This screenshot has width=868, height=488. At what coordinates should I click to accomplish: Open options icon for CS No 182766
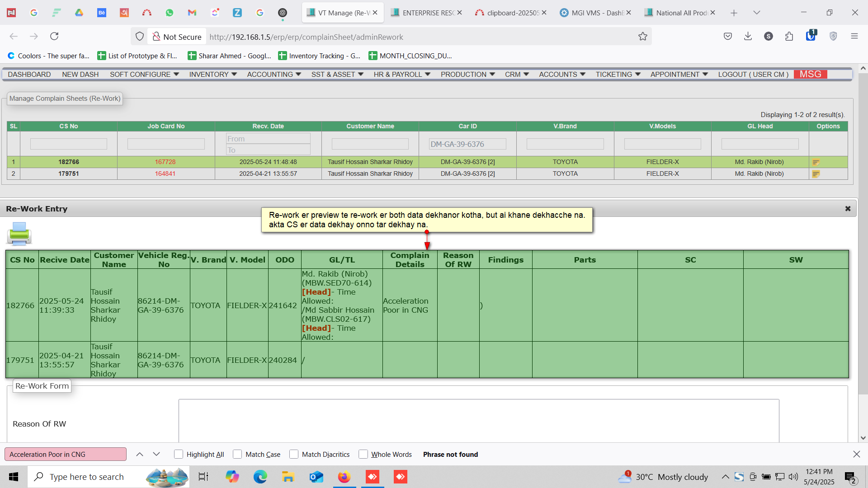(x=816, y=162)
